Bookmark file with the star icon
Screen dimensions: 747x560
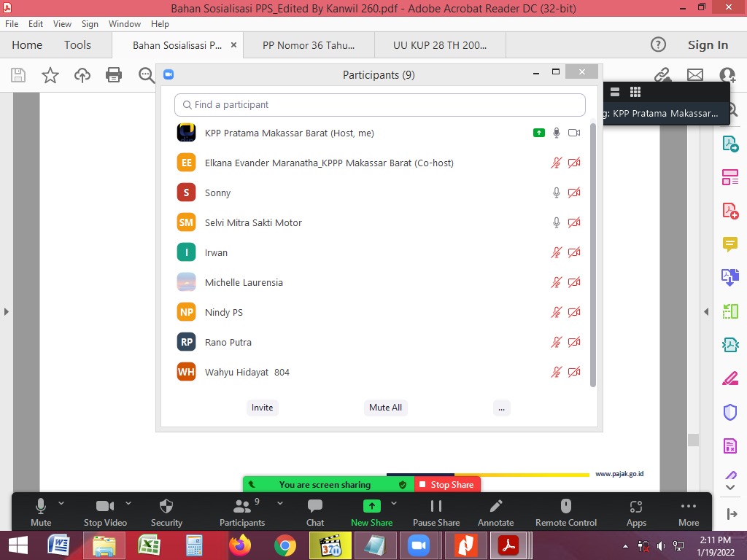pos(50,74)
